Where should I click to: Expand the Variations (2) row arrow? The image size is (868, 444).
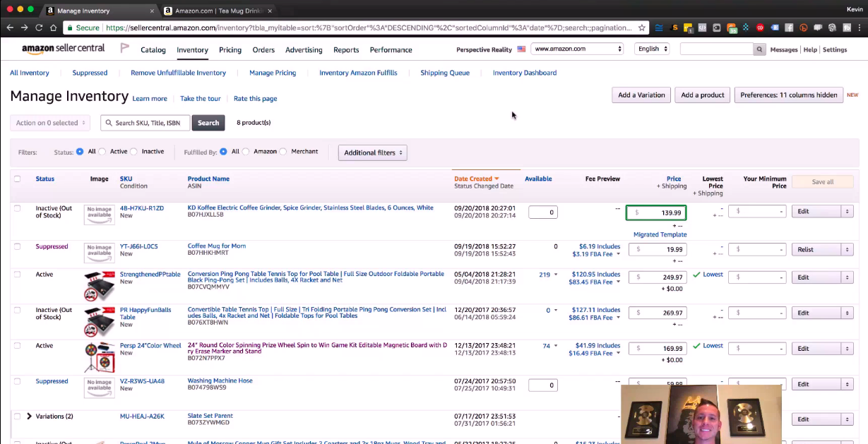click(29, 416)
